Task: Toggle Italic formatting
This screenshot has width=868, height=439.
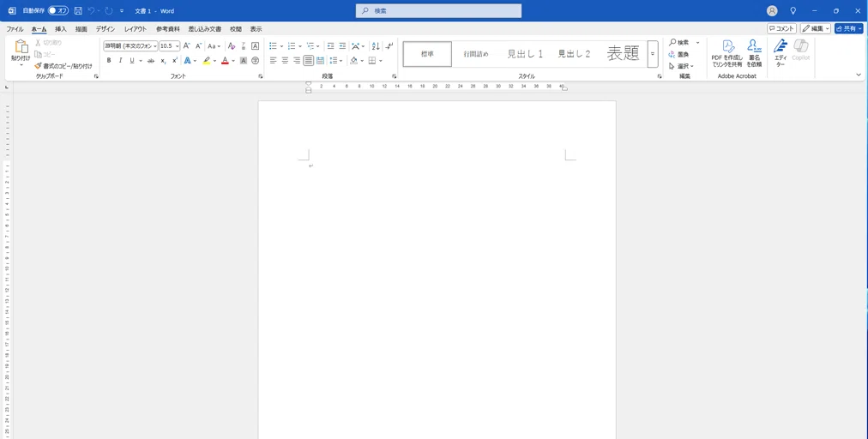Action: pos(120,61)
